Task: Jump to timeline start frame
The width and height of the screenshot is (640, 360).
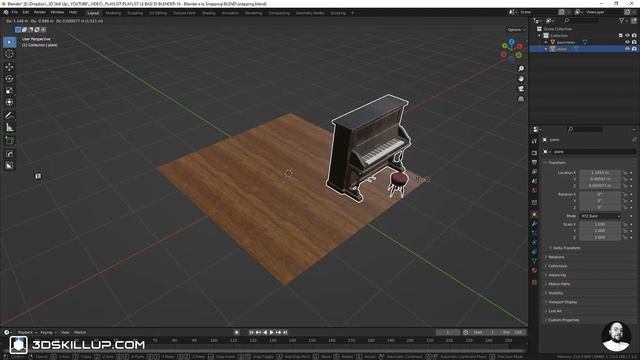Action: pyautogui.click(x=251, y=332)
